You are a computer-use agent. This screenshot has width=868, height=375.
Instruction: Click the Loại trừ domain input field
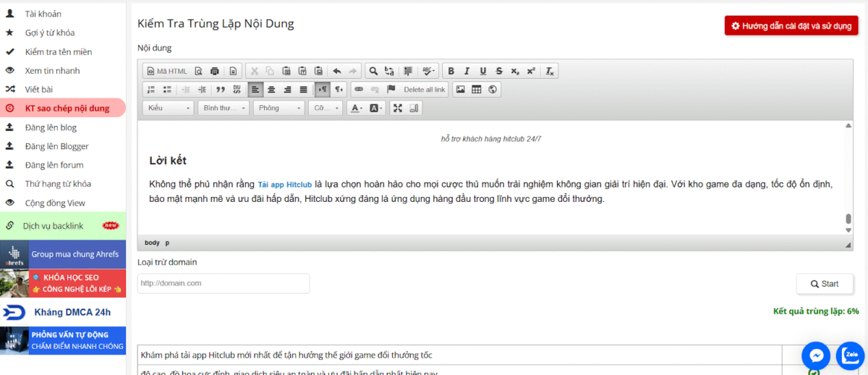point(224,284)
